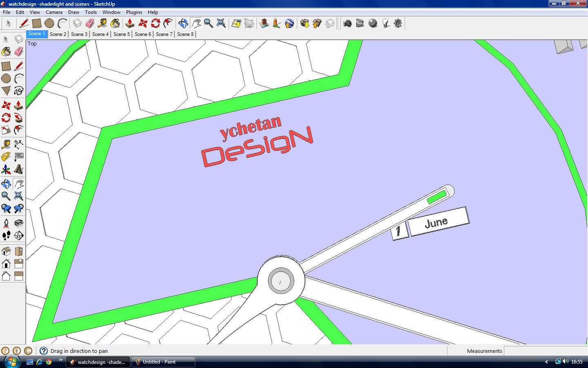Activate the Walk footprints tool

pyautogui.click(x=6, y=236)
